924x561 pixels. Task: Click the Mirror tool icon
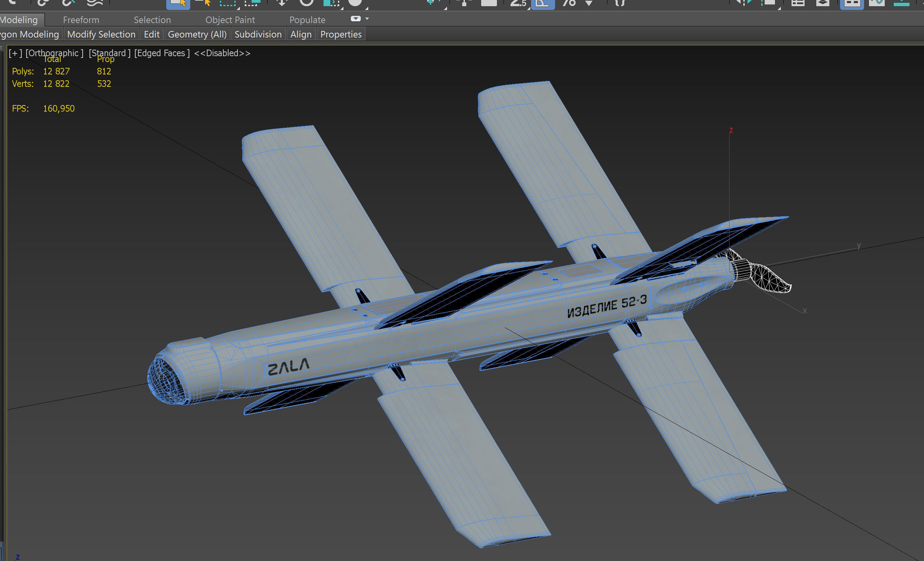point(743,3)
